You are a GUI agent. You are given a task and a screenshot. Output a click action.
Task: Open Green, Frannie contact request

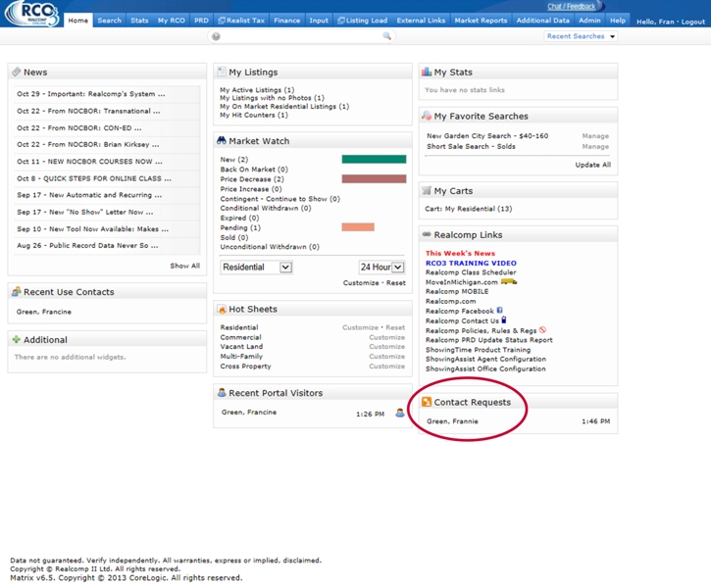click(452, 421)
